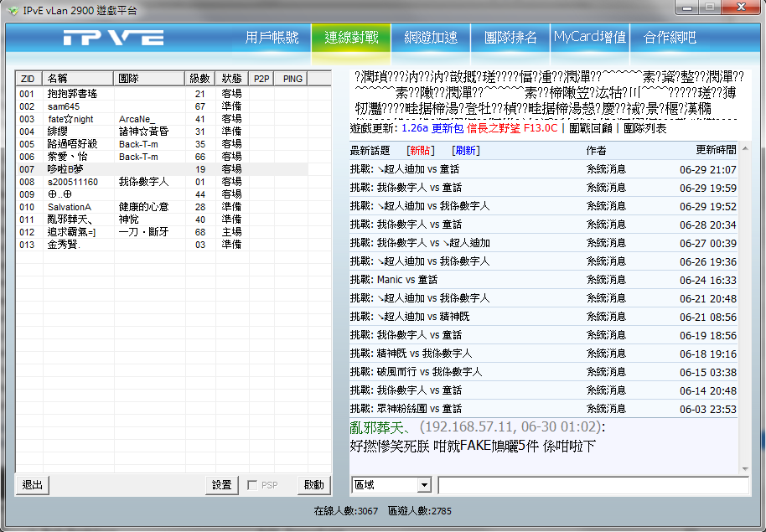The height and width of the screenshot is (532, 766).
Task: Refresh topics with the [刷新] link
Action: [x=465, y=150]
